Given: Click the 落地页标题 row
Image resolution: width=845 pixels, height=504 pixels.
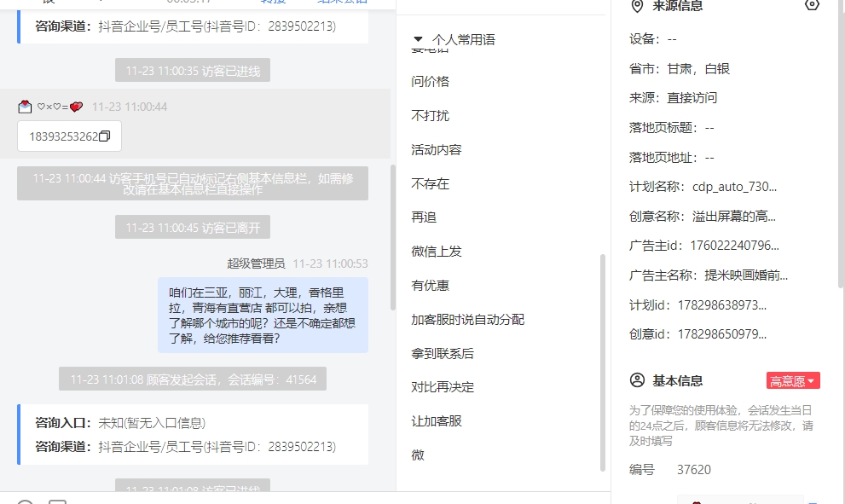Looking at the screenshot, I should pyautogui.click(x=671, y=128).
